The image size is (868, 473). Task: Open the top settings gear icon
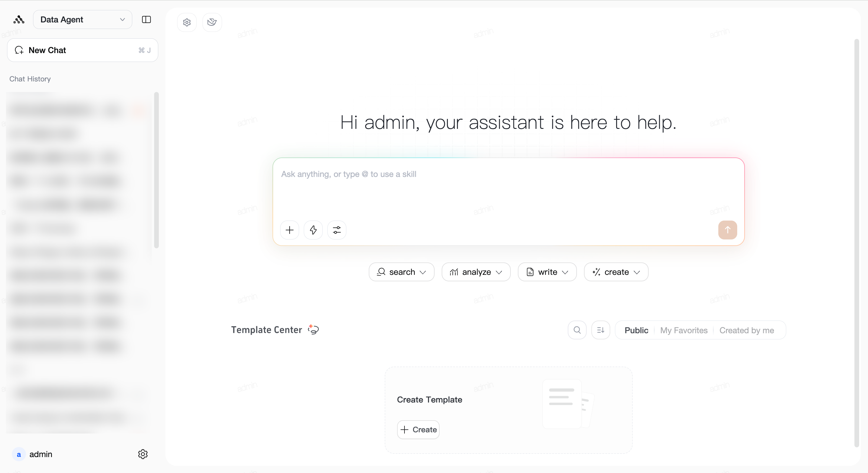pos(187,22)
